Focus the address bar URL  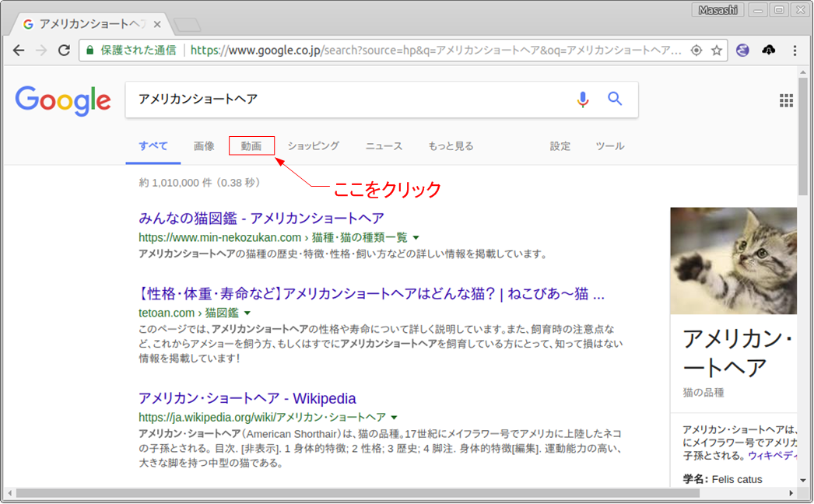(x=436, y=51)
